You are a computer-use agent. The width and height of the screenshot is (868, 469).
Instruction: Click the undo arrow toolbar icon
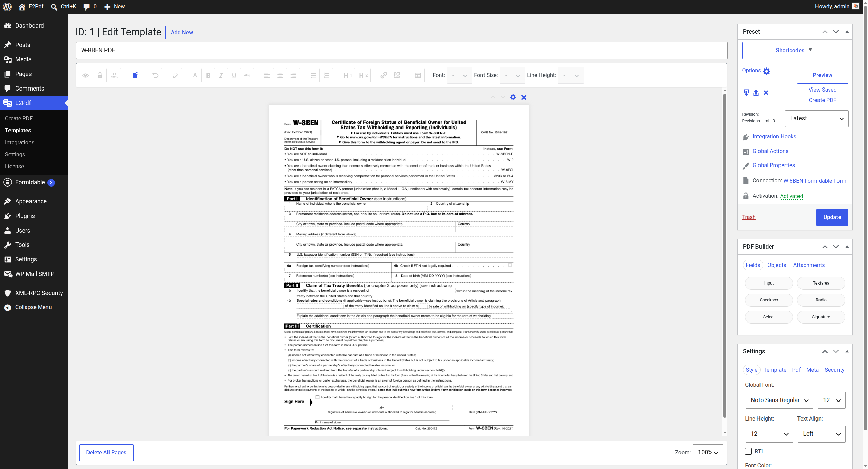pyautogui.click(x=155, y=75)
